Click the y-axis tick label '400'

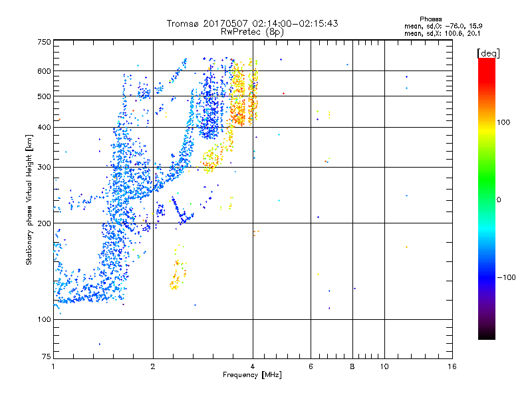tap(44, 127)
